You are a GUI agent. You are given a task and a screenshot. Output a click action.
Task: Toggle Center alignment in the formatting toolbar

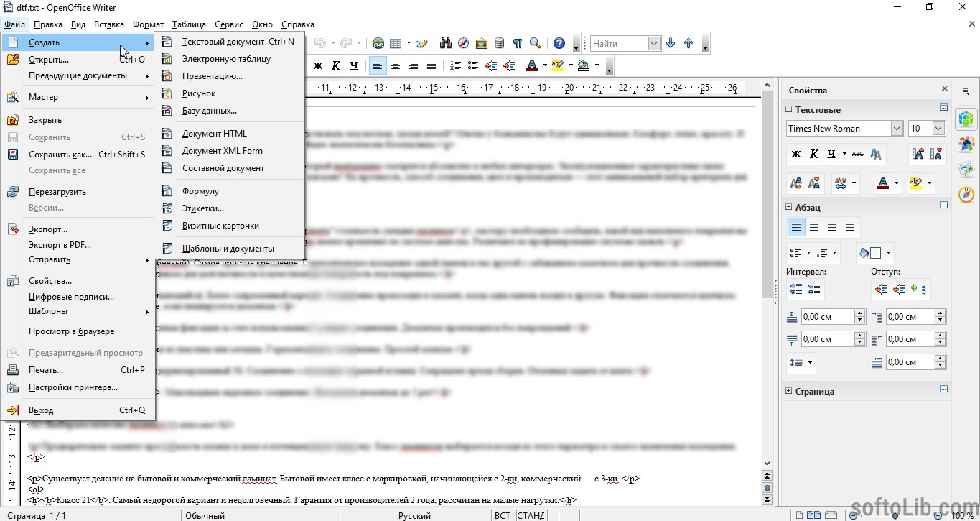click(396, 65)
